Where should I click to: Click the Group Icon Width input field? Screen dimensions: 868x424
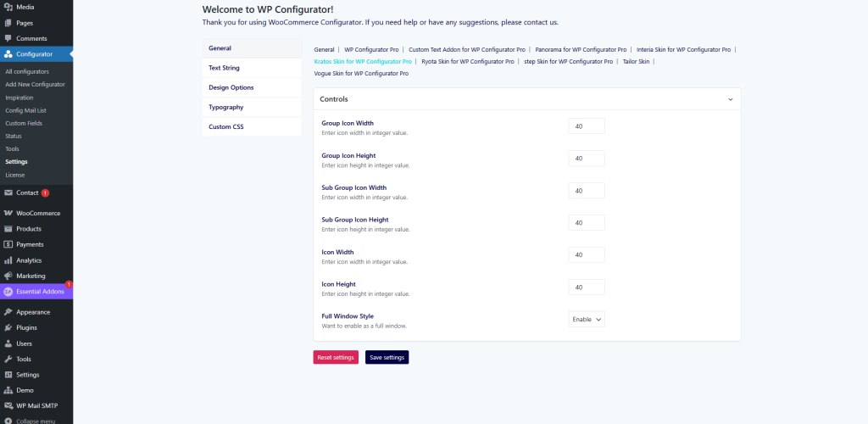click(586, 126)
